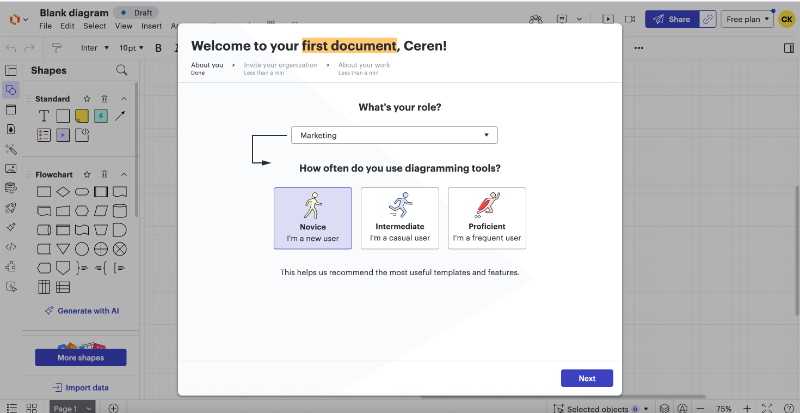Select the teal lightning hotspot shape

[x=101, y=116]
